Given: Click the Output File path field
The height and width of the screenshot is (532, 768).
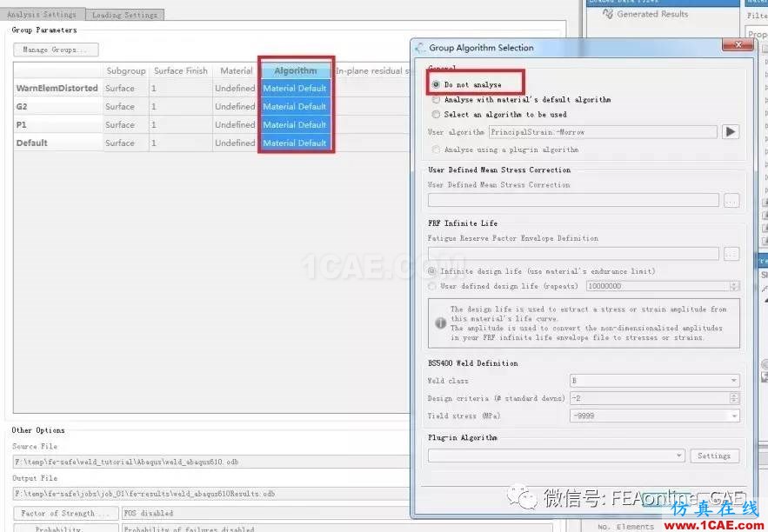Looking at the screenshot, I should (211, 494).
